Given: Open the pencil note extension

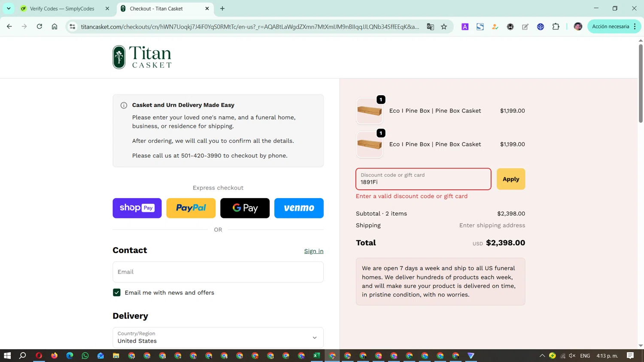Looking at the screenshot, I should [x=525, y=27].
